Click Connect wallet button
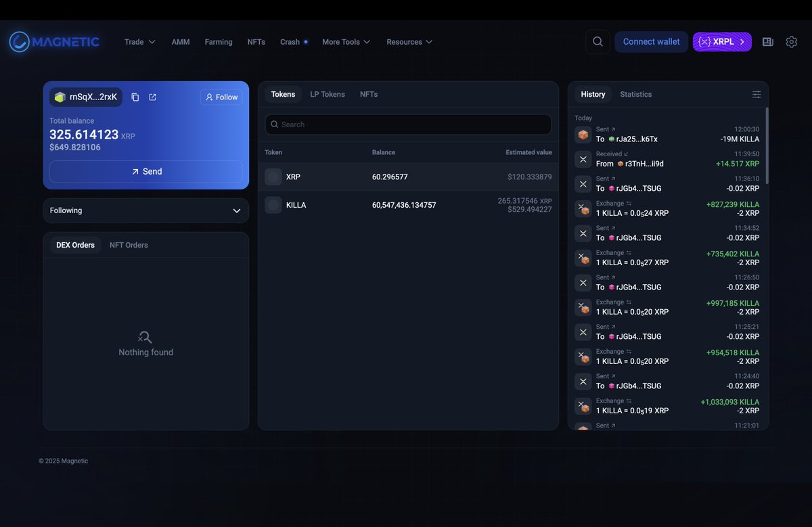 point(652,42)
